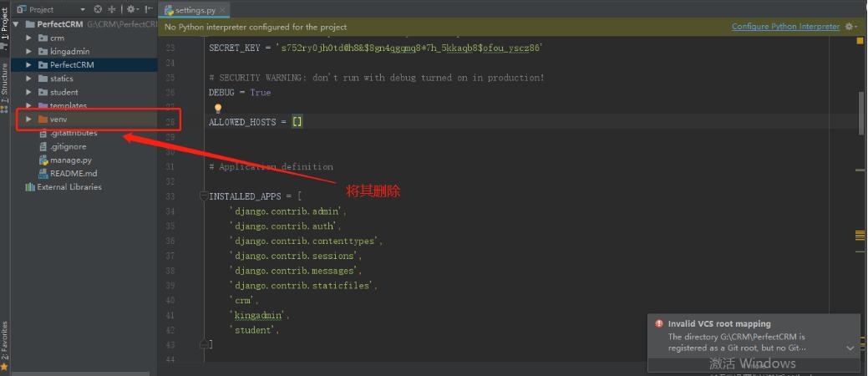
Task: Click the yellow inspection status indicator
Action: pos(860,40)
